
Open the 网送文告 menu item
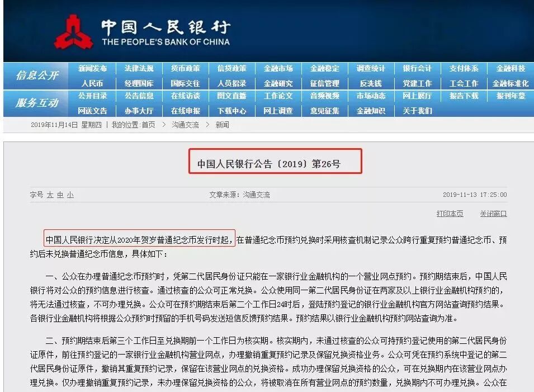point(93,111)
